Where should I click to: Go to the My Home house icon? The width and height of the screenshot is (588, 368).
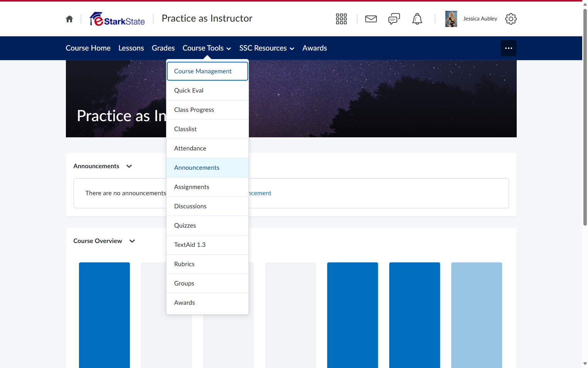click(69, 19)
